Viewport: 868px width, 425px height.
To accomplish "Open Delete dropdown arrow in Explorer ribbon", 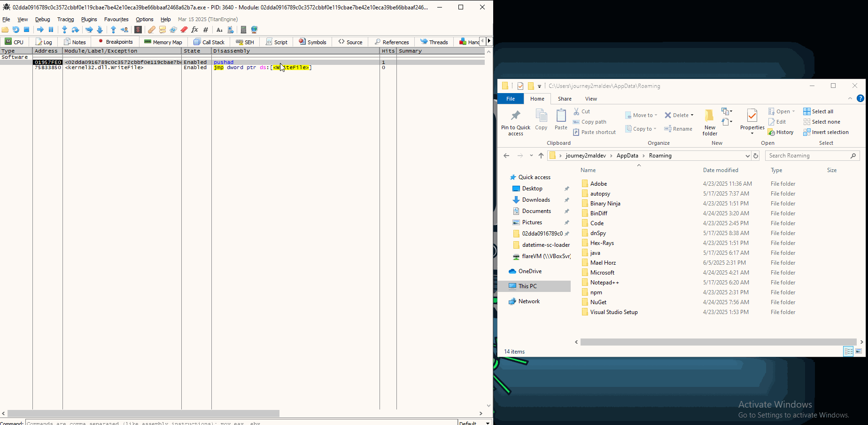I will [692, 115].
